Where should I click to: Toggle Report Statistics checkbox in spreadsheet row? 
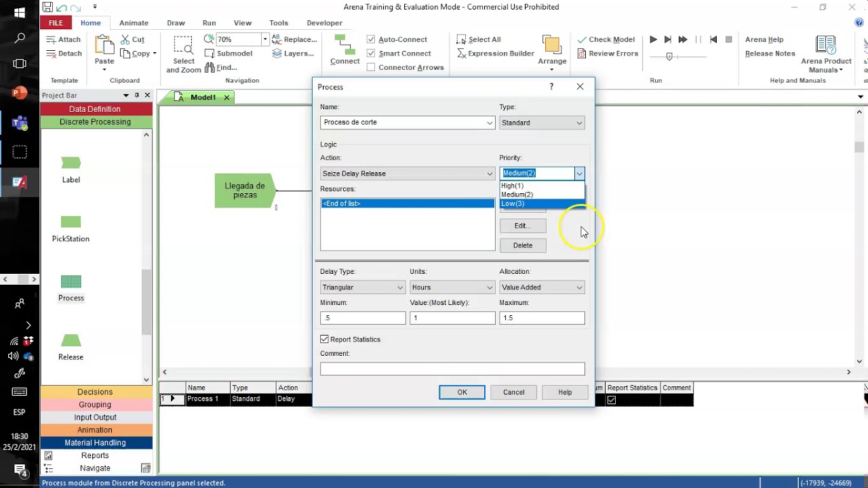612,400
